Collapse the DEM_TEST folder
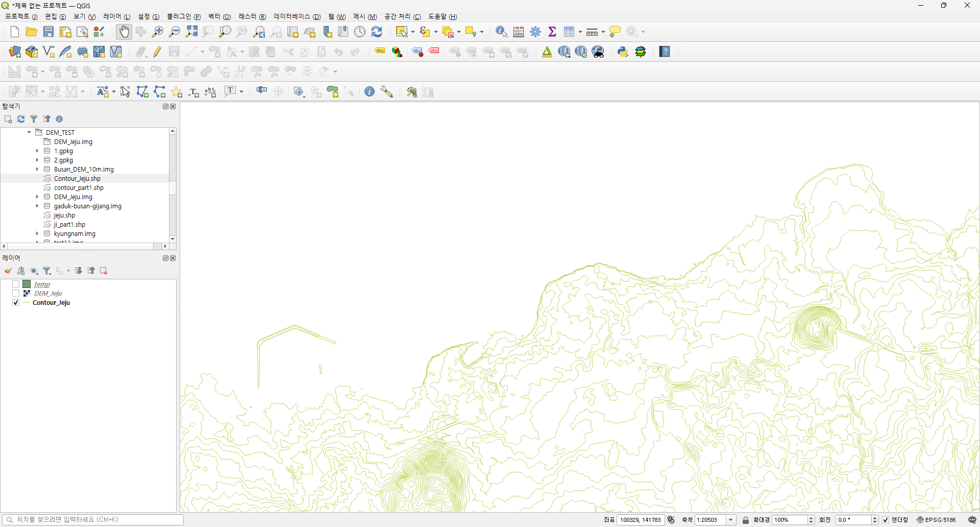 click(29, 132)
